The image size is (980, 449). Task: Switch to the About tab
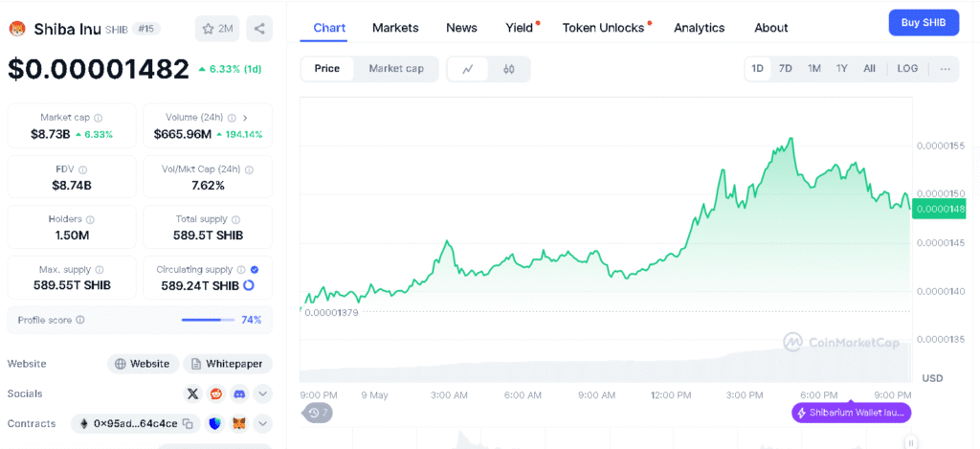(770, 28)
